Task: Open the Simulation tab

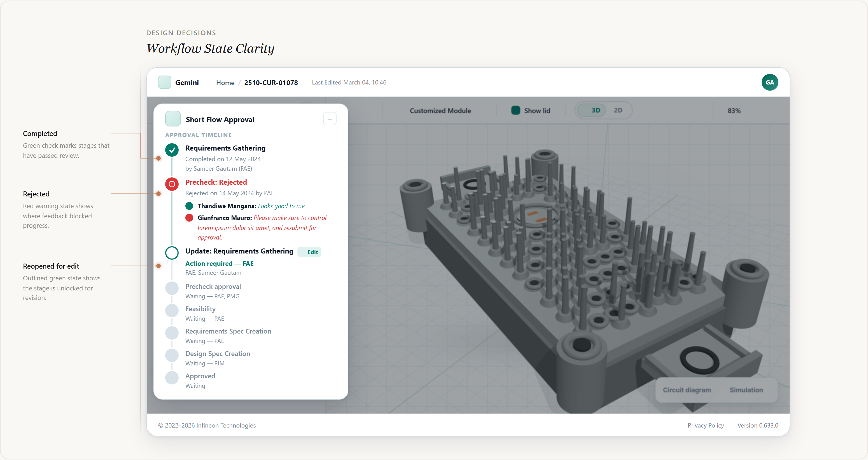Action: 746,390
